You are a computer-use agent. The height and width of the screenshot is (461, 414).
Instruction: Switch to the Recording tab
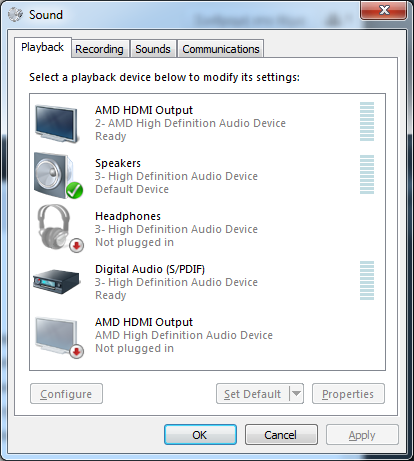point(99,49)
